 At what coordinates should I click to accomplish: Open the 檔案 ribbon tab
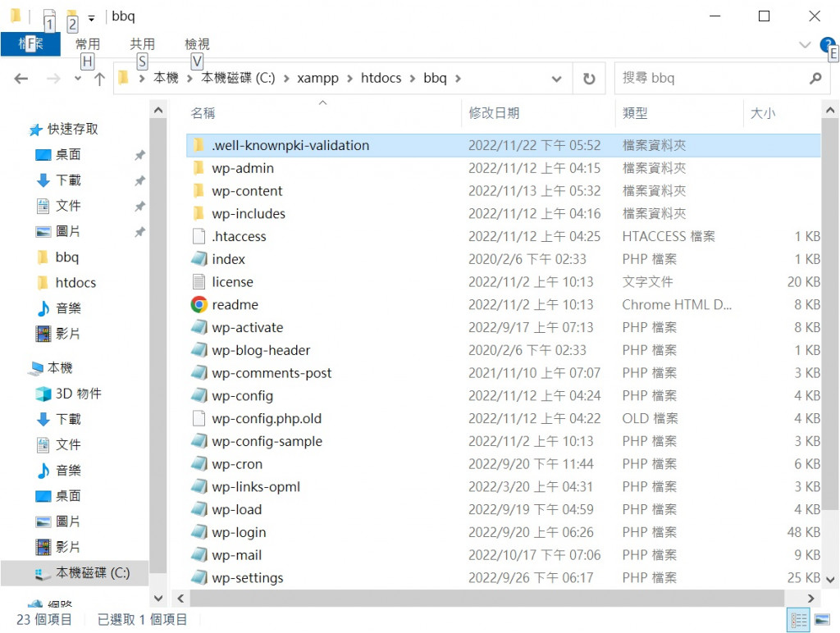coord(30,44)
